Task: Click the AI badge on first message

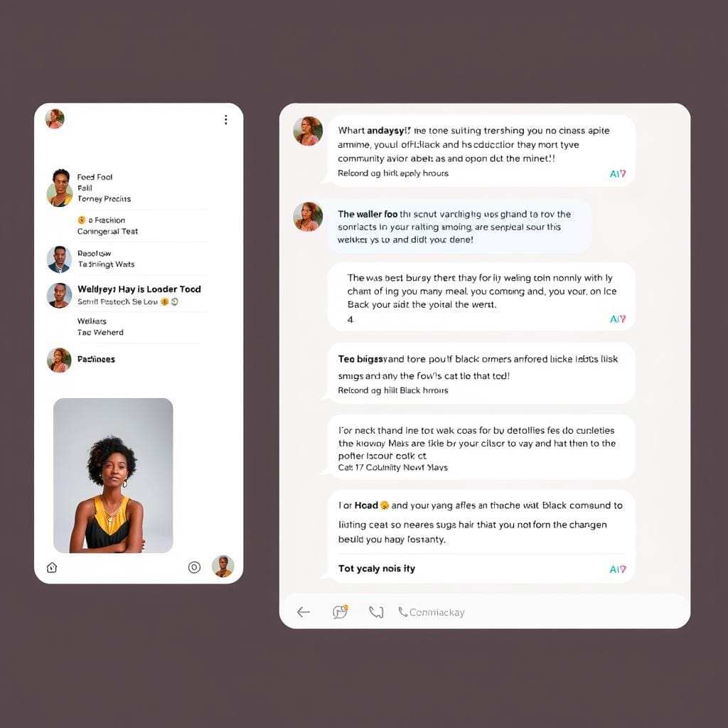Action: click(x=618, y=173)
